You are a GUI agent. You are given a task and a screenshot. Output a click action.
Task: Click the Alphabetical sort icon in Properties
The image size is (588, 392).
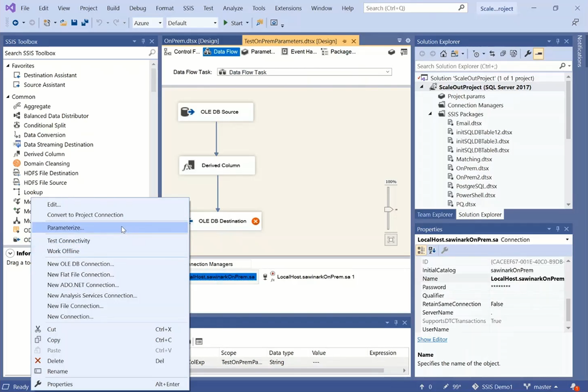(432, 250)
